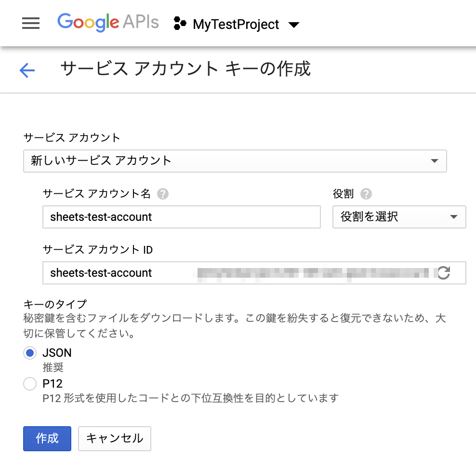Click the hexagon project icon beside MyTestProject

point(179,24)
